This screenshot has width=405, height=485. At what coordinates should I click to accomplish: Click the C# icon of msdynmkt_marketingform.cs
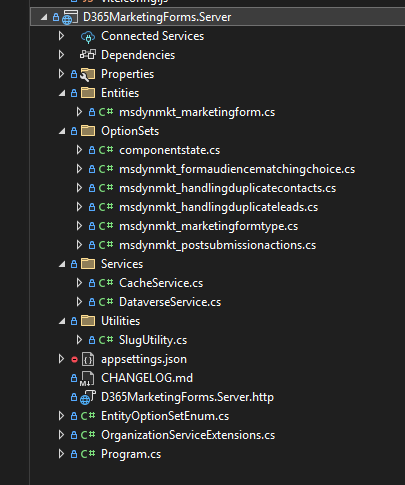[x=106, y=112]
